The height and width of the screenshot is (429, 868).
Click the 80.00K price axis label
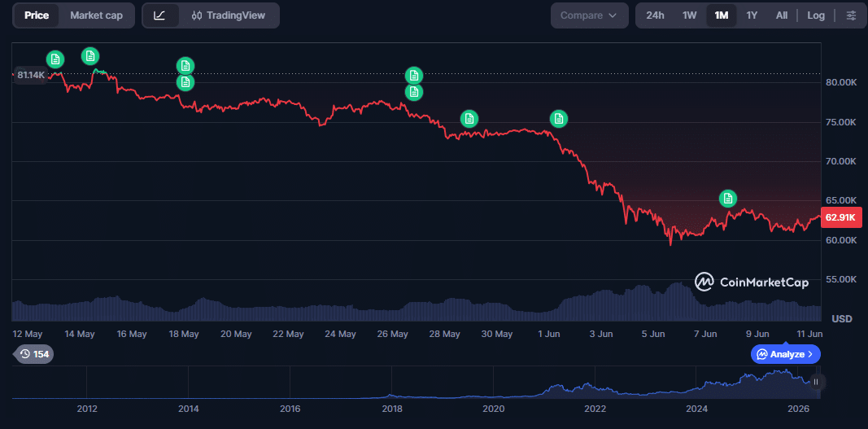840,82
